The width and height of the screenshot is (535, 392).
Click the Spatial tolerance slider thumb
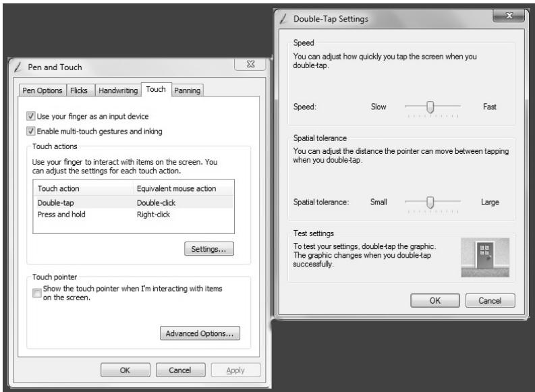(x=430, y=202)
